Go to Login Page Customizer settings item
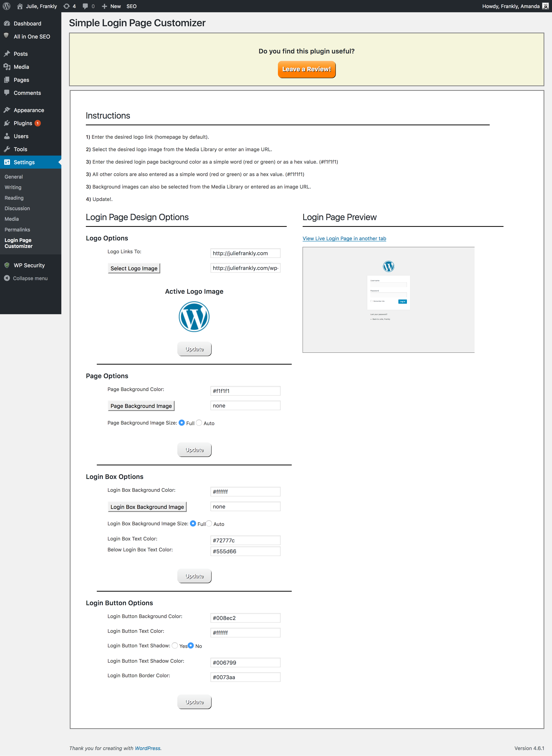Viewport: 552px width, 756px height. 18,243
